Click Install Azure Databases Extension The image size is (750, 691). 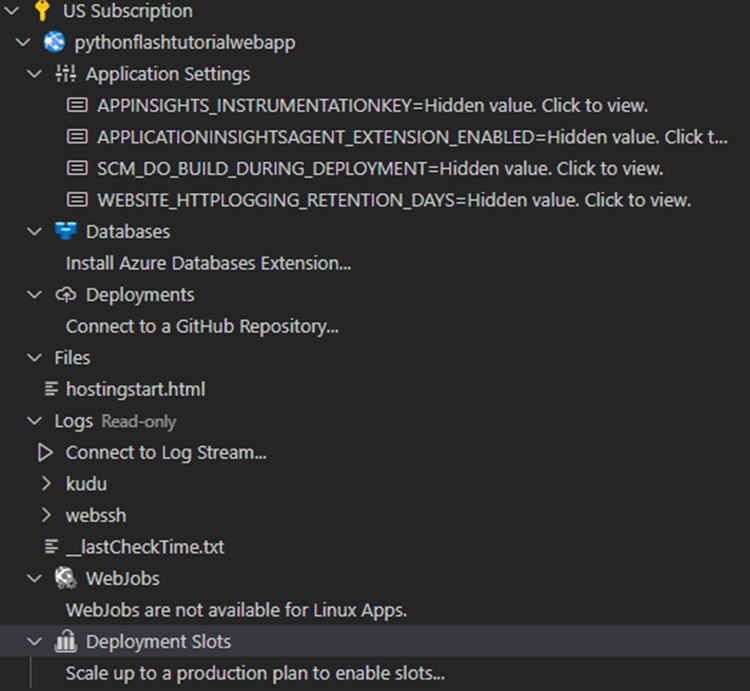209,263
